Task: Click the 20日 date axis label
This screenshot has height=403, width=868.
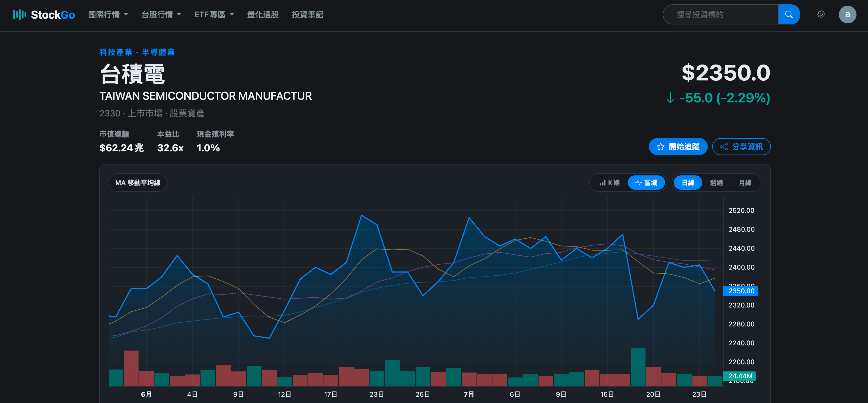Action: point(653,394)
